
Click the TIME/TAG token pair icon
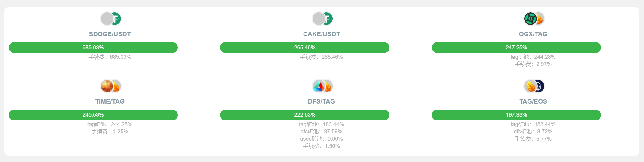pyautogui.click(x=110, y=86)
